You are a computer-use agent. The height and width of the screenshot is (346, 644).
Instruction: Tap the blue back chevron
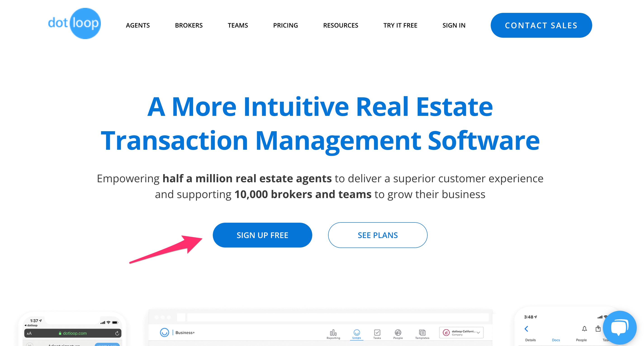click(x=526, y=329)
